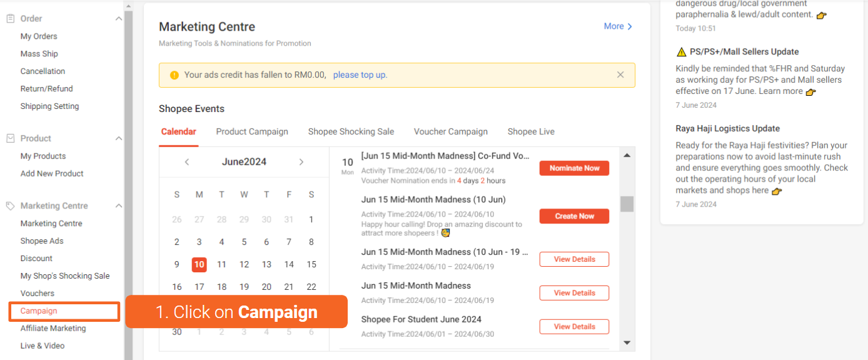Open Mass Ship in sidebar

(x=39, y=54)
